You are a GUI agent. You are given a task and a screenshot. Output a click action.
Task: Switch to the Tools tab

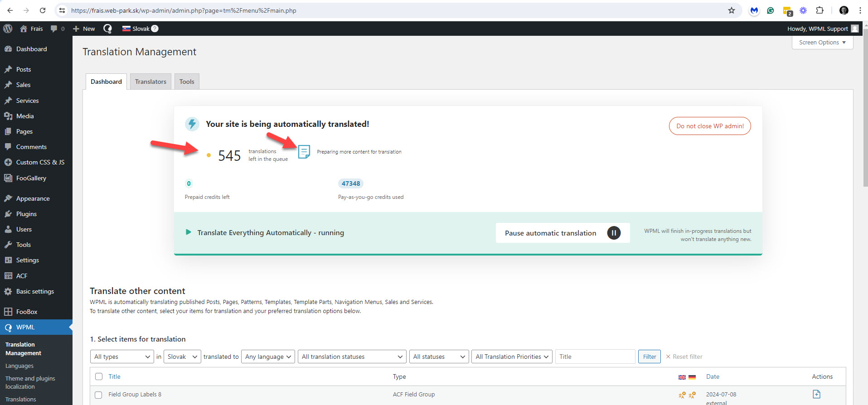(187, 82)
